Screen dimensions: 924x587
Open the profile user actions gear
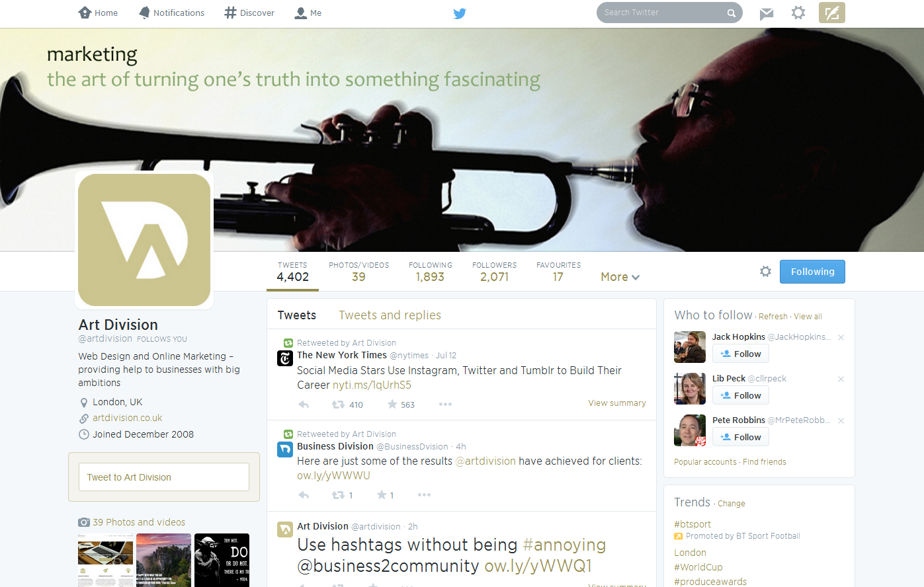pyautogui.click(x=765, y=272)
